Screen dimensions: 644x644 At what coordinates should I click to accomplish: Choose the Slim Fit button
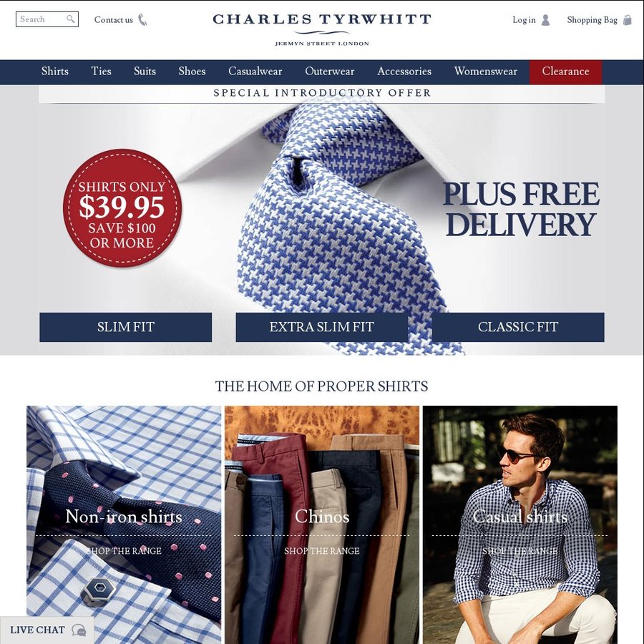126,327
